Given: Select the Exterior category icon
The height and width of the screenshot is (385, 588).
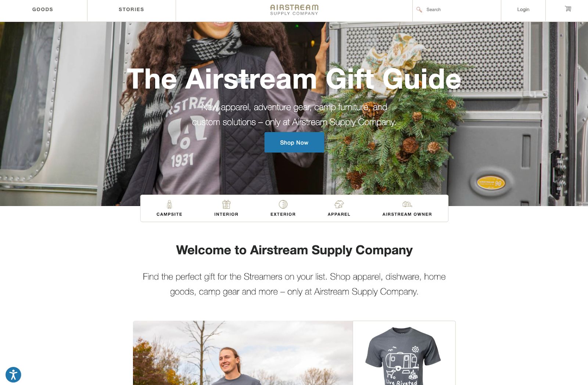Looking at the screenshot, I should click(283, 204).
